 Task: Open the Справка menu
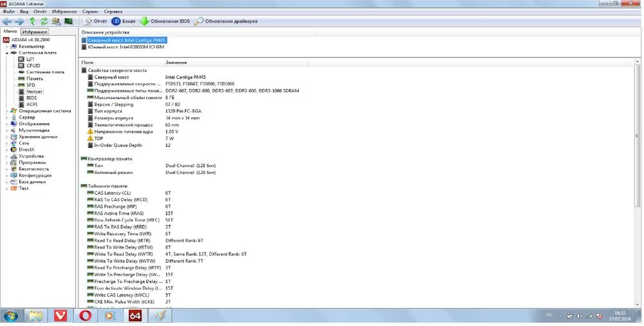(113, 12)
